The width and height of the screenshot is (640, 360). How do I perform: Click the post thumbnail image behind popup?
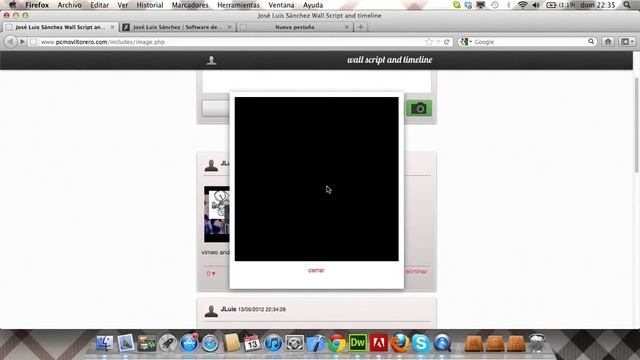(217, 214)
